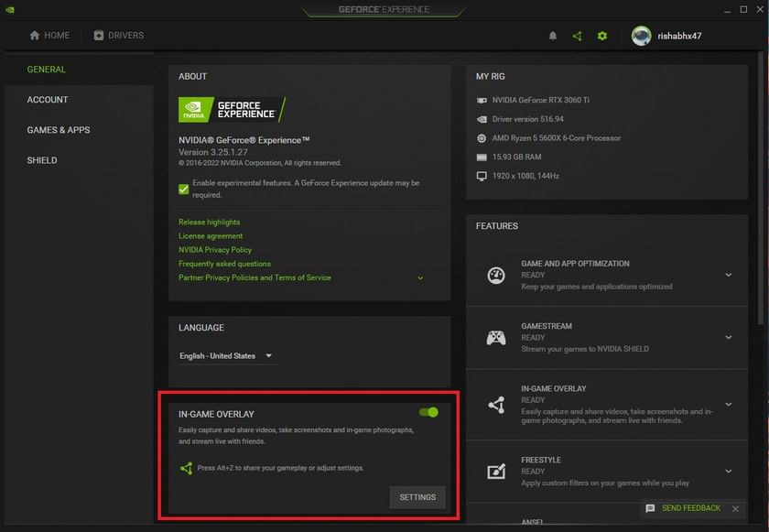
Task: Click the In-Game Overlay share icon under Features
Action: click(495, 405)
